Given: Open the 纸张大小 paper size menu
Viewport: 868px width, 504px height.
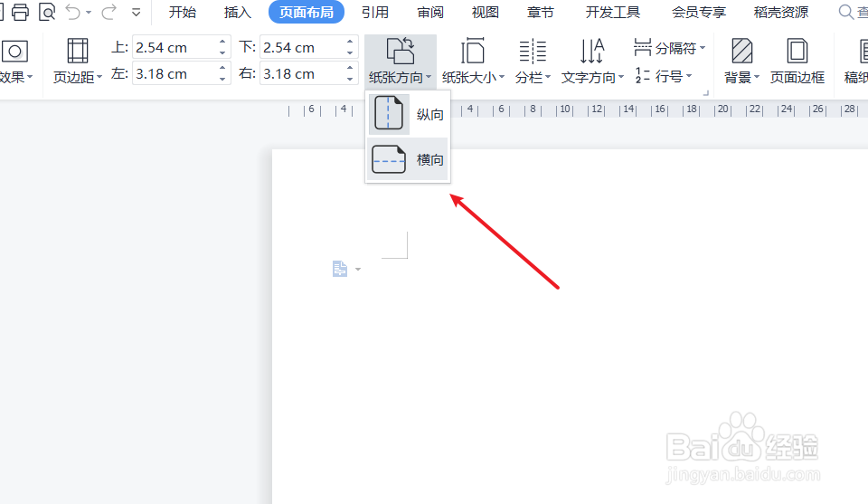Looking at the screenshot, I should (x=473, y=62).
